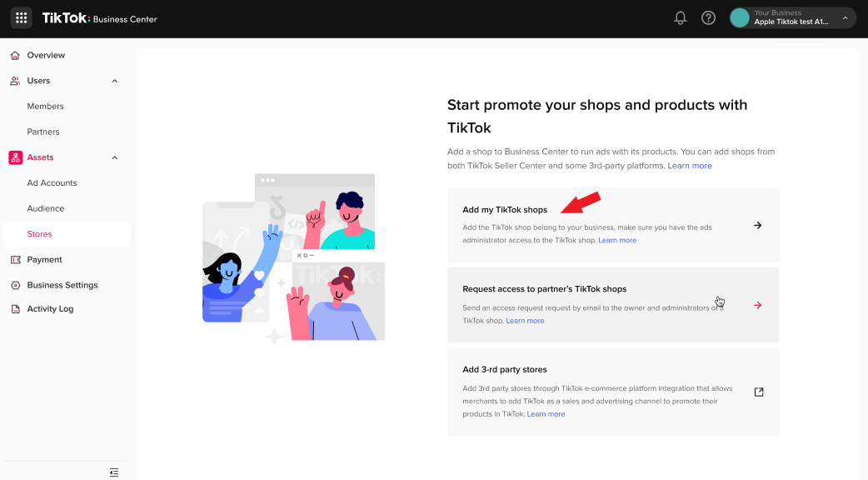Click the Payment wallet icon
This screenshot has height=480, width=868.
pos(15,260)
